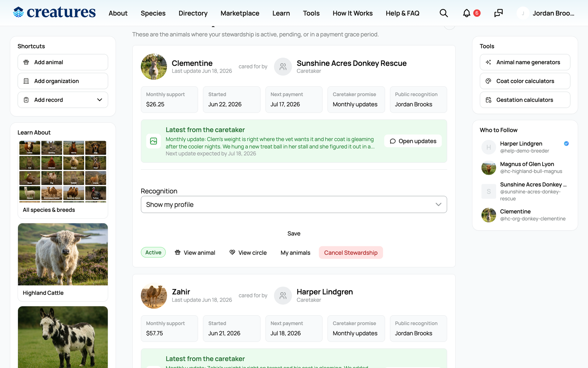Open View circle link
The height and width of the screenshot is (368, 588).
point(248,253)
